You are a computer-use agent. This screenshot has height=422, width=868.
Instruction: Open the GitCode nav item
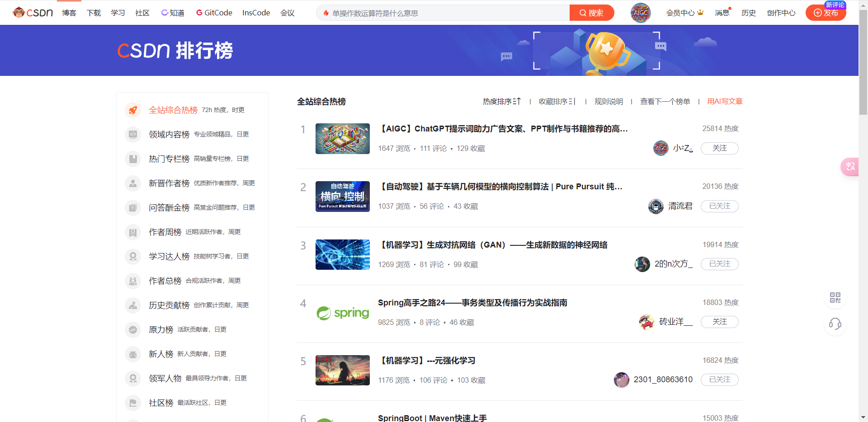point(214,13)
